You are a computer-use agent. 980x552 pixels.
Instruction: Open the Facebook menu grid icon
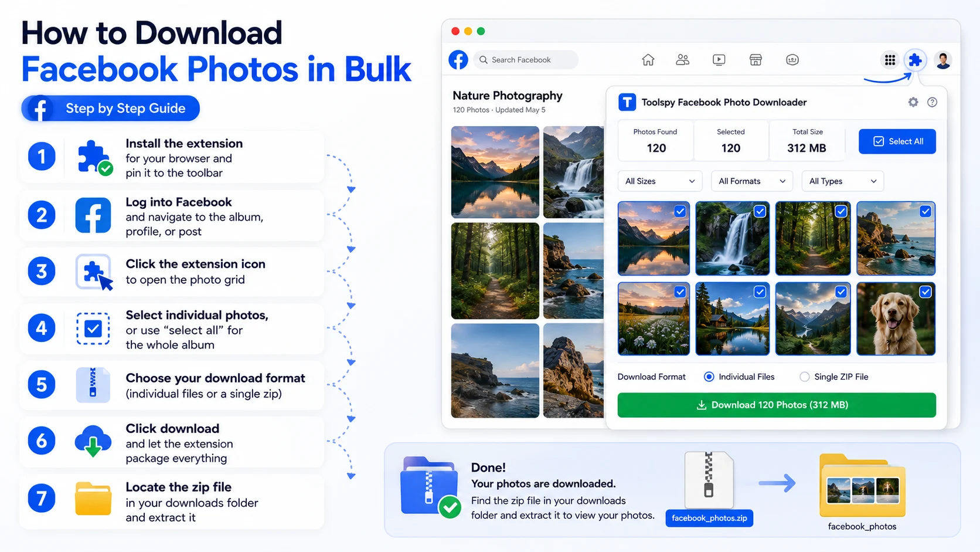coord(890,60)
